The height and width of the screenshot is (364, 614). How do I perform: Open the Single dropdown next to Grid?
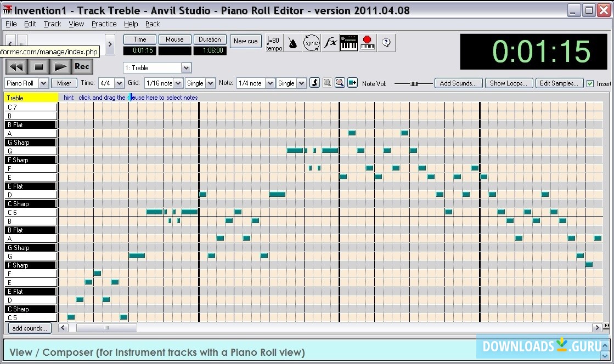pos(200,83)
